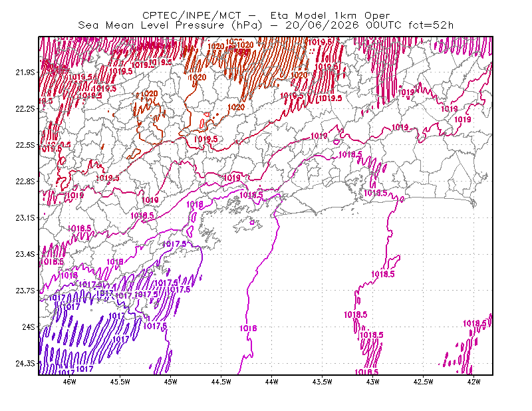532x411 pixels.
Task: Click the date '20/06/2026 00UTC' in the subtitle
Action: (343, 25)
